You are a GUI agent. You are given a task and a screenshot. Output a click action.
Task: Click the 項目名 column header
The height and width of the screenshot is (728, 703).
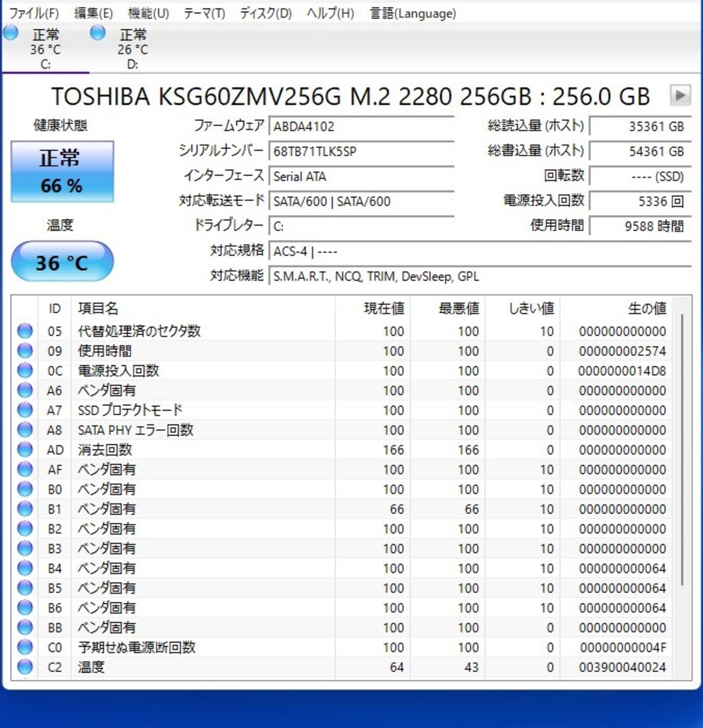pyautogui.click(x=203, y=308)
